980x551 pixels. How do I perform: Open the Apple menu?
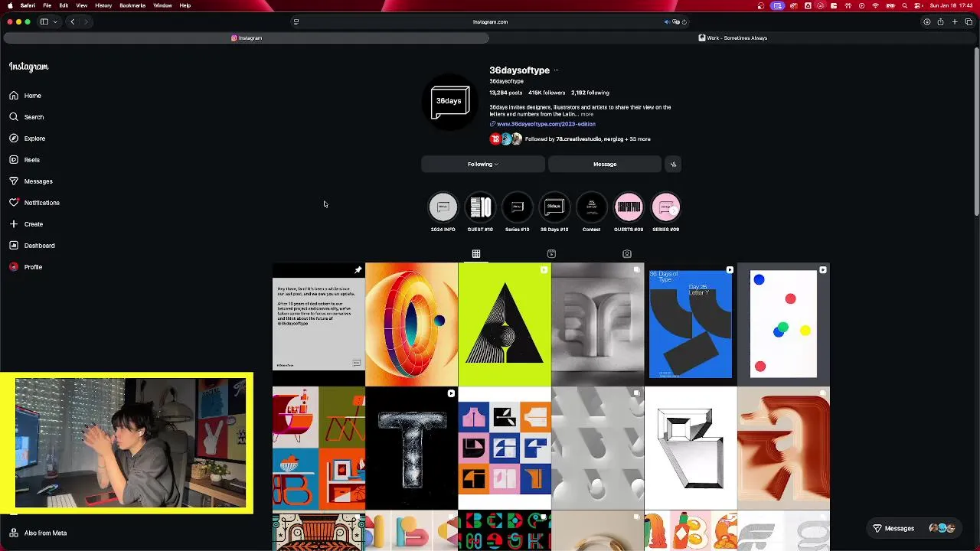[x=9, y=5]
